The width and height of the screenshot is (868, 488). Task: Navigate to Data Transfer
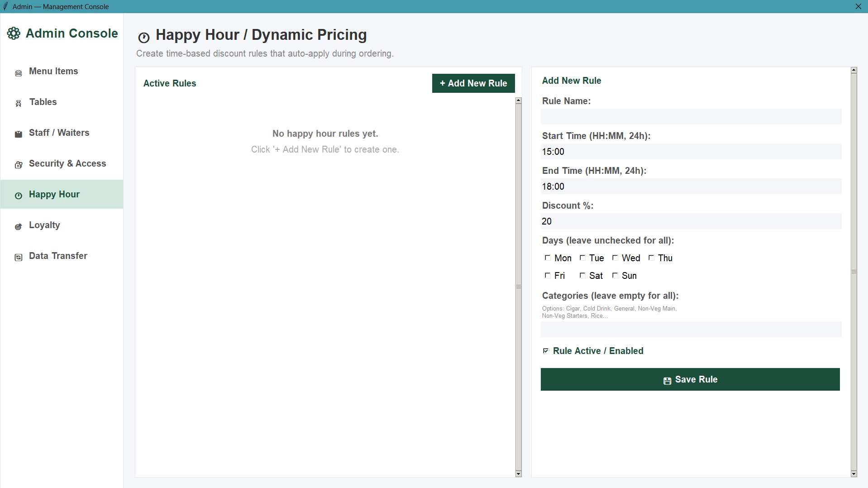point(62,256)
